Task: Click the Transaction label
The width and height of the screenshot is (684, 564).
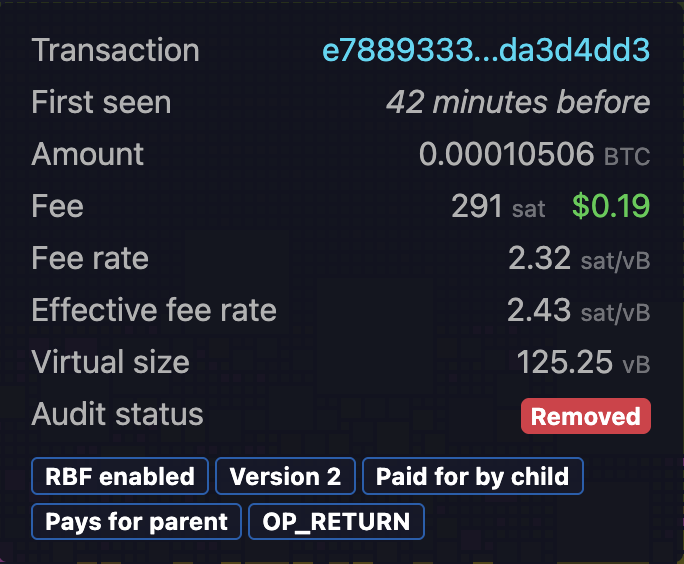Action: 116,50
